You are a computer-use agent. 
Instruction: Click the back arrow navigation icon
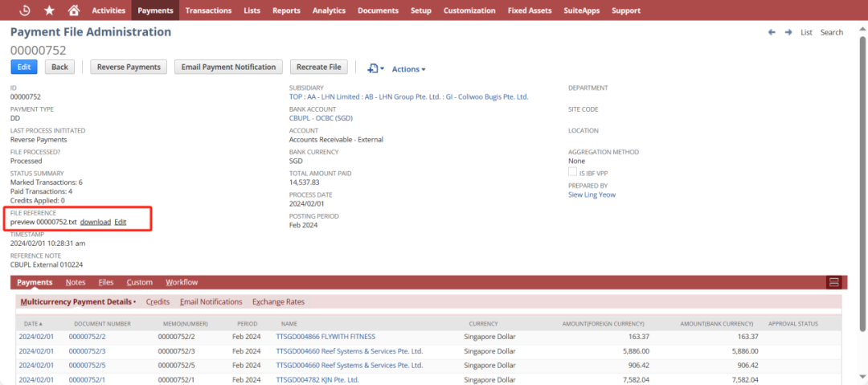tap(772, 33)
